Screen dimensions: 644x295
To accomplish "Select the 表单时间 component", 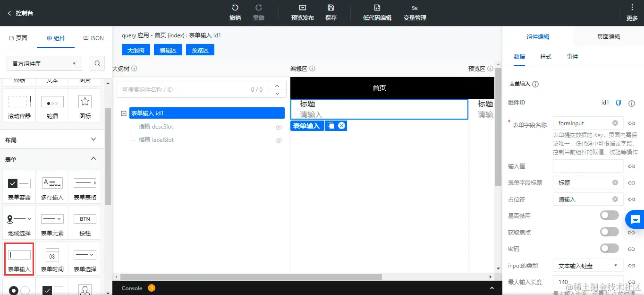I will [52, 259].
